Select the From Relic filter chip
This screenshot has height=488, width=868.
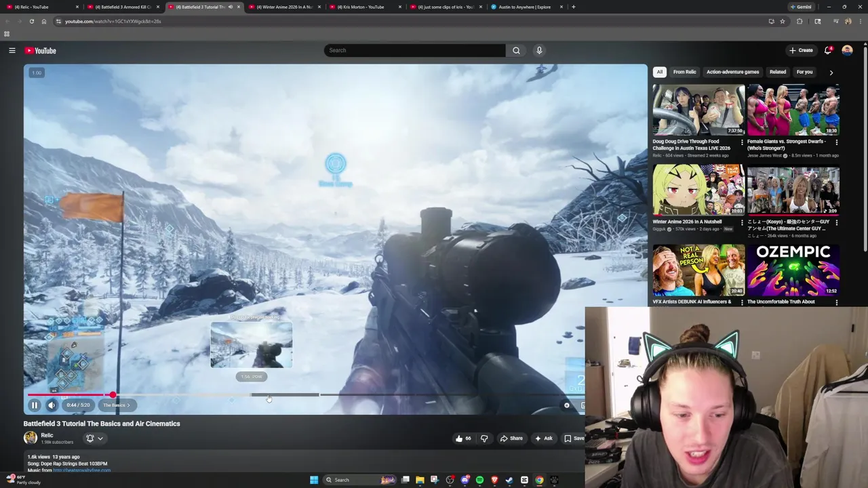(684, 72)
